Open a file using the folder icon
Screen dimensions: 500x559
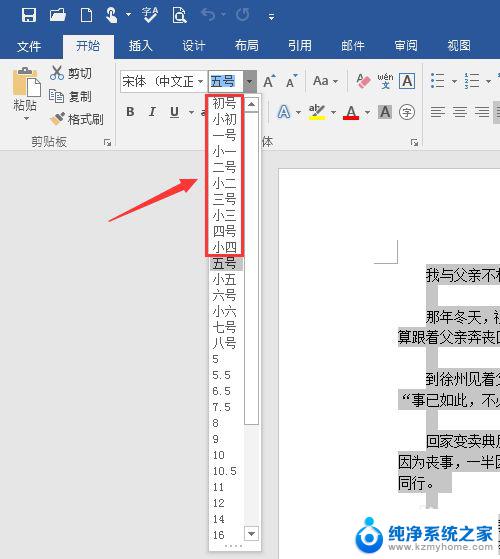point(58,15)
